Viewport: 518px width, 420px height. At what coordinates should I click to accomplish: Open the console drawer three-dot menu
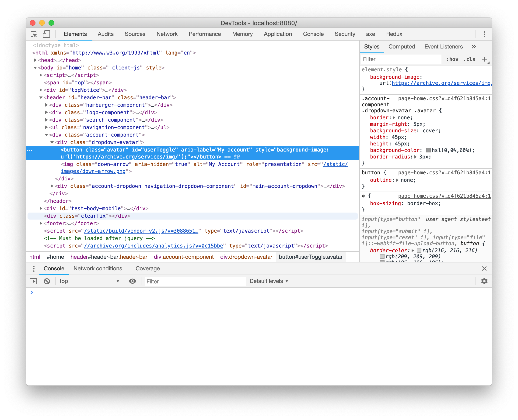pyautogui.click(x=34, y=269)
